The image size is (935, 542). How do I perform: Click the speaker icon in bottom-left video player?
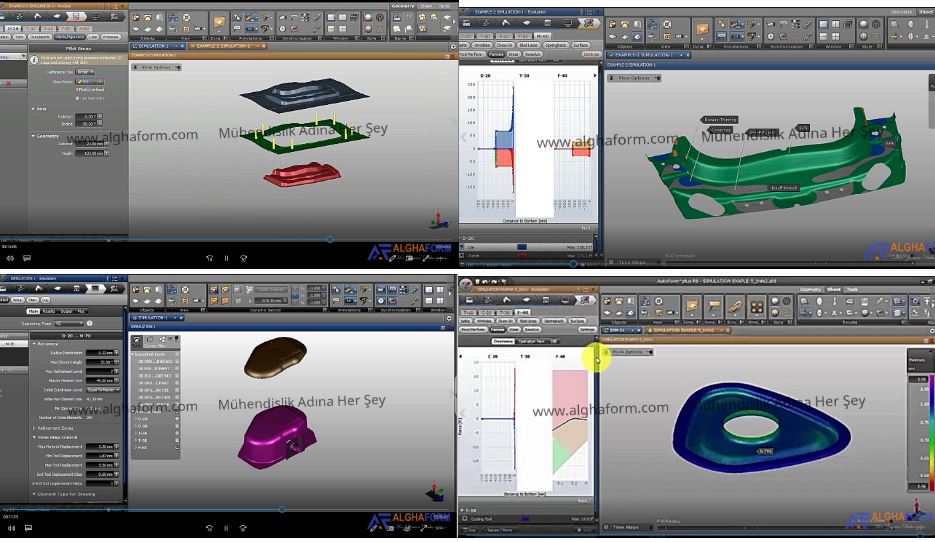point(11,528)
